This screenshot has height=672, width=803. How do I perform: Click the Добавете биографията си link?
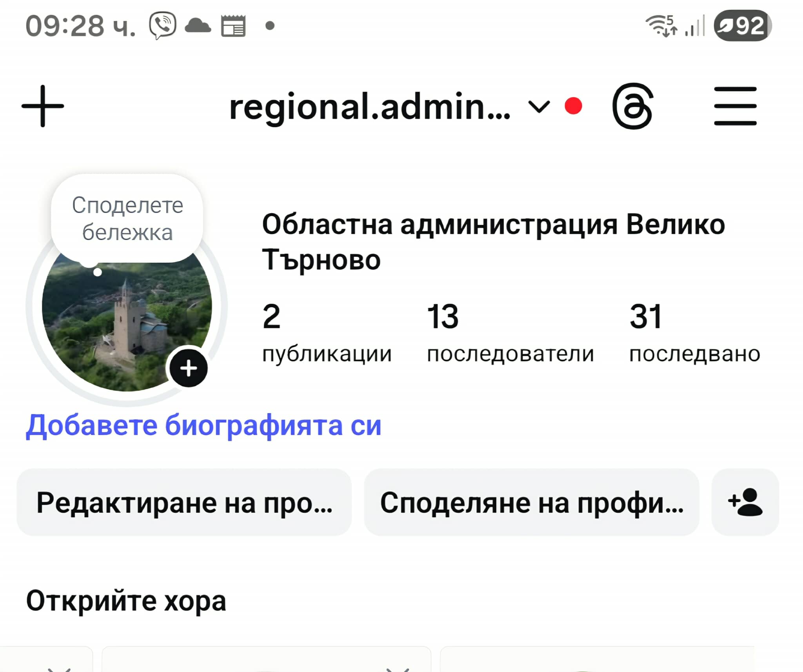pyautogui.click(x=203, y=425)
